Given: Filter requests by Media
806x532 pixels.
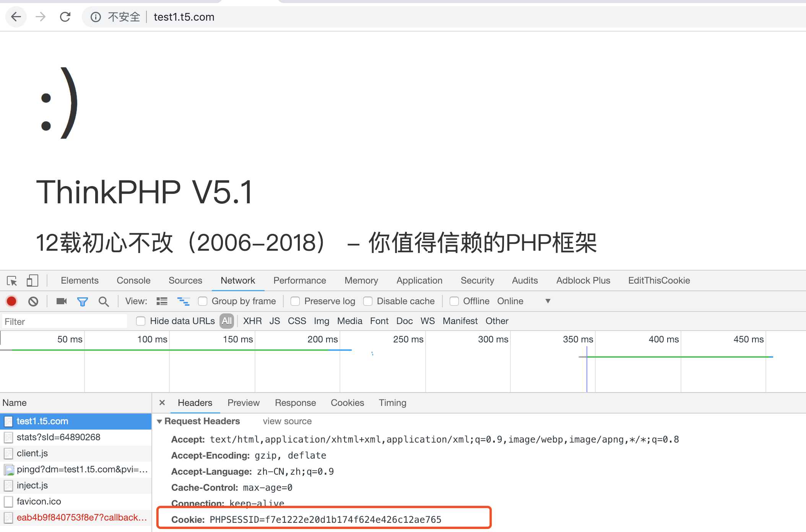Looking at the screenshot, I should coord(350,321).
